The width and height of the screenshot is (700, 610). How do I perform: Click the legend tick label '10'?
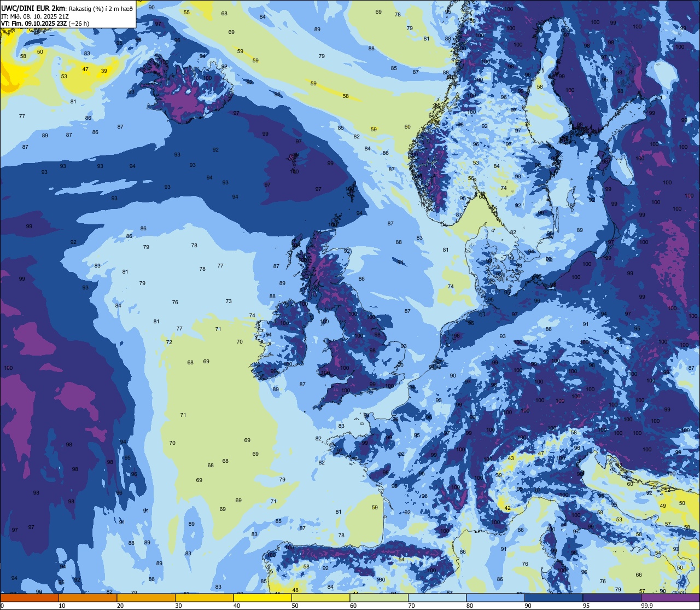pos(62,606)
